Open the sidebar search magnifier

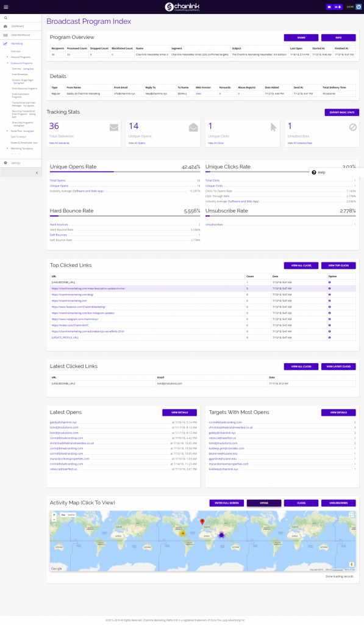pyautogui.click(x=5, y=18)
